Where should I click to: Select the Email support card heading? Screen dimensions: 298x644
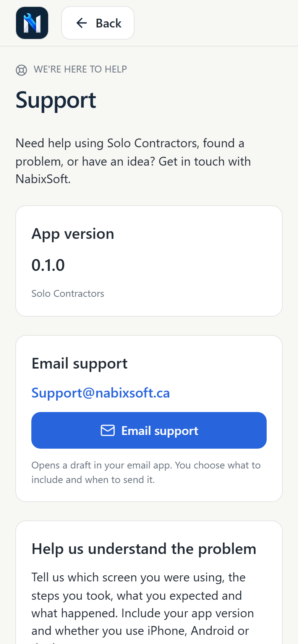(79, 364)
